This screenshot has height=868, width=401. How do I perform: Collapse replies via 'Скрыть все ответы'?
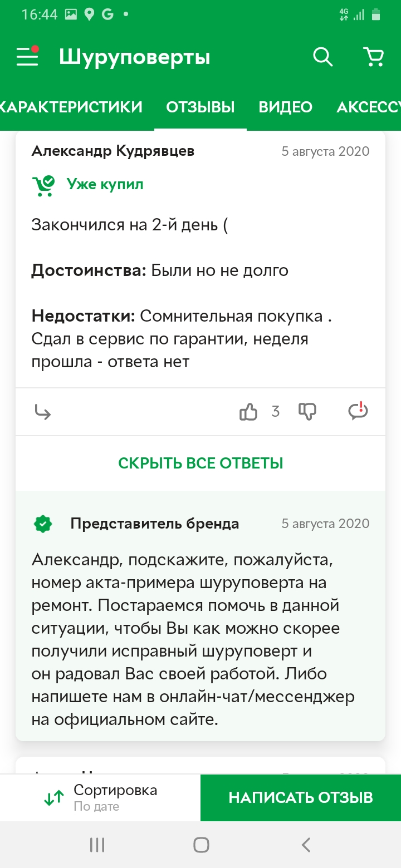point(200,463)
